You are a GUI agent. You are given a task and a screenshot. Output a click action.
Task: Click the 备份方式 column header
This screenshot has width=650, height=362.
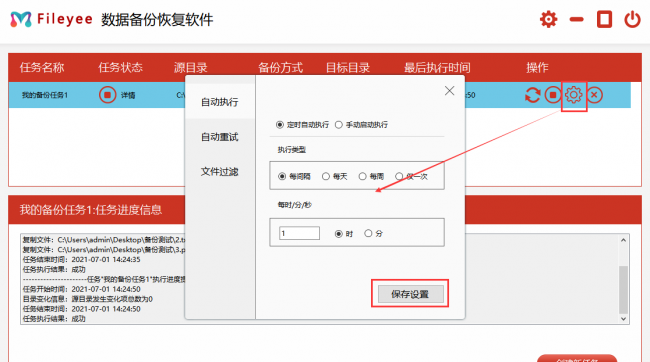281,68
